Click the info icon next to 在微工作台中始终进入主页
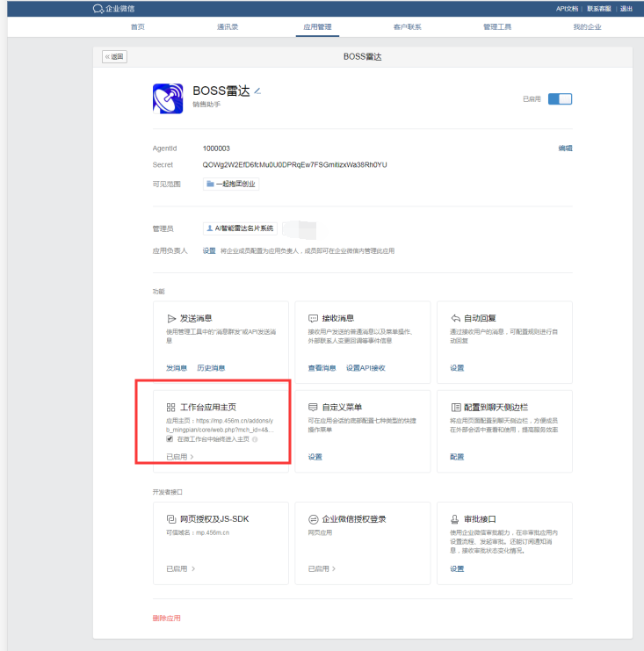This screenshot has height=651, width=644. tap(255, 439)
